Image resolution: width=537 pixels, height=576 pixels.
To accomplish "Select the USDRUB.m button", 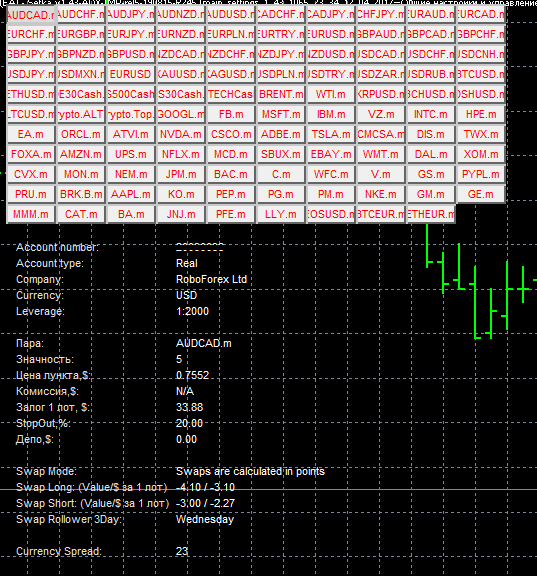I will click(x=430, y=75).
